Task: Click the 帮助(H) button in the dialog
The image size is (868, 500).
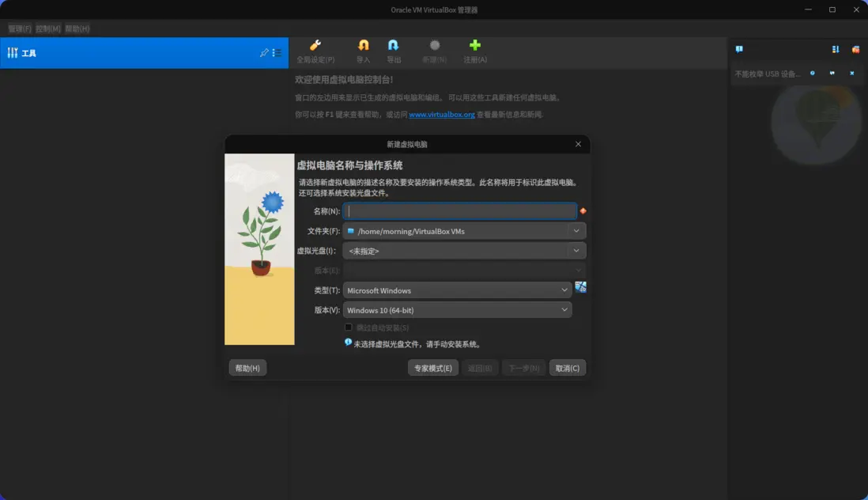Action: point(247,367)
